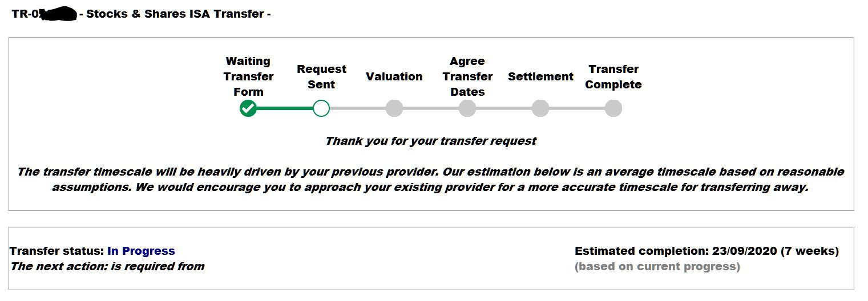Click the Settlement step label

click(540, 76)
